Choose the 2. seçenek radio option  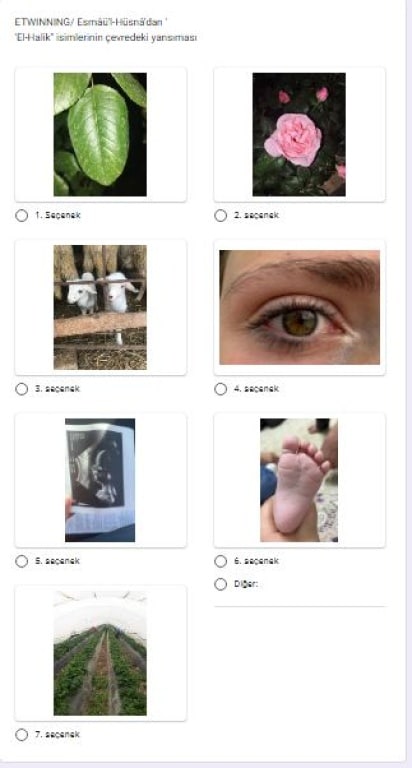click(221, 216)
